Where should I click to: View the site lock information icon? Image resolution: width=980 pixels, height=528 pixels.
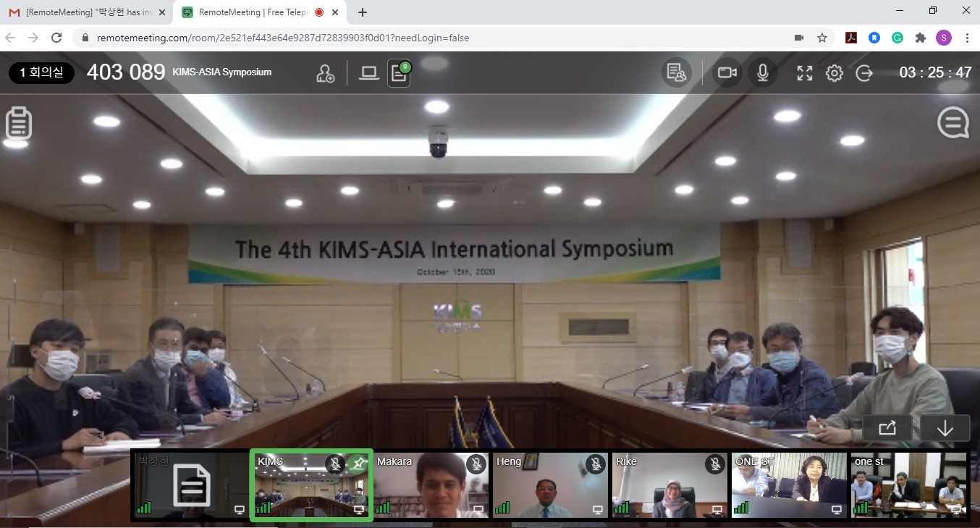coord(85,38)
